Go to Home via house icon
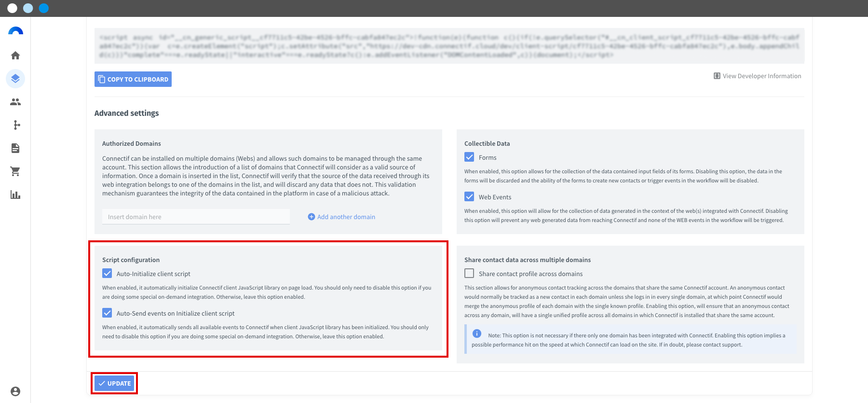The height and width of the screenshot is (403, 868). pos(15,56)
